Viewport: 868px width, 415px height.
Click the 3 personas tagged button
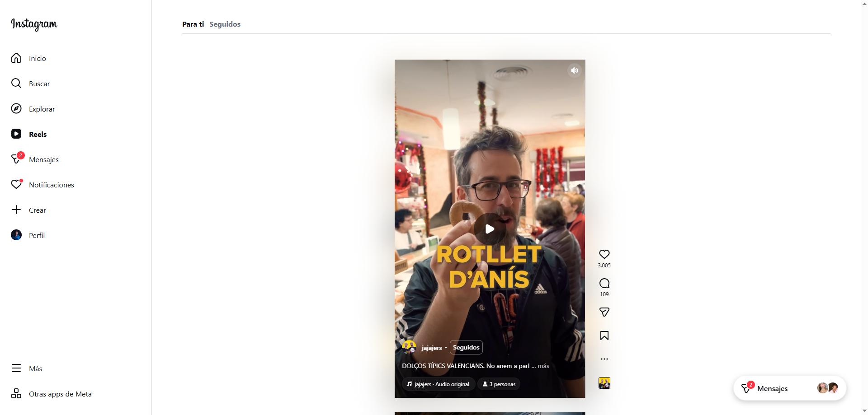pos(499,384)
